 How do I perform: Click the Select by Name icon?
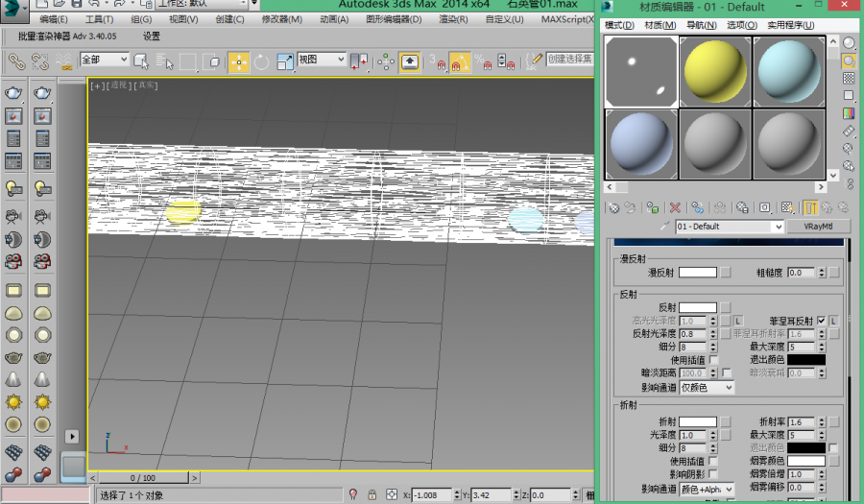click(x=165, y=61)
